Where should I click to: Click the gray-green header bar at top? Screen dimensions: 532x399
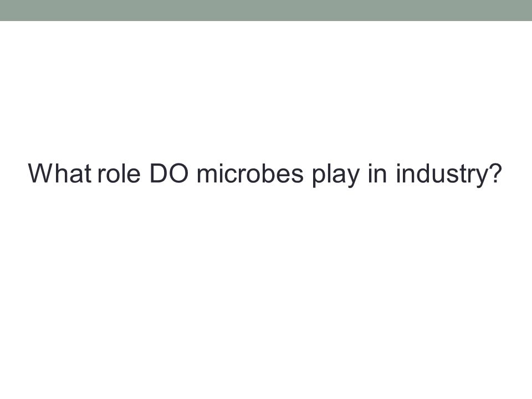tap(266, 10)
